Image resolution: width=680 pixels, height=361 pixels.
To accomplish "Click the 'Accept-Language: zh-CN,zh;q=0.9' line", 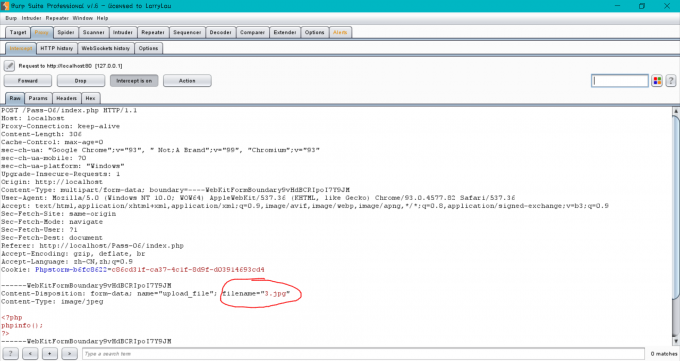I will 67,262.
